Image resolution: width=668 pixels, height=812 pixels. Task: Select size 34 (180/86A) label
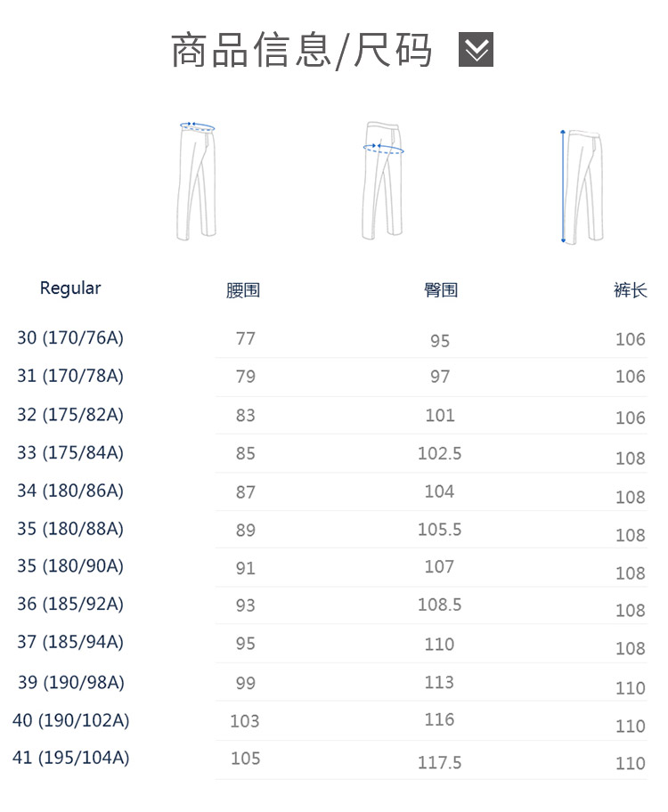tap(70, 491)
